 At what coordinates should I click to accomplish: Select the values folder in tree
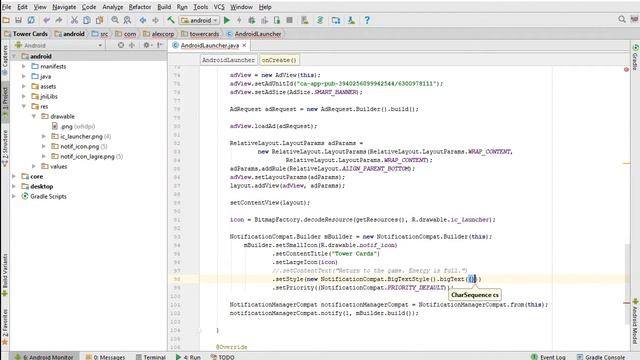54,166
